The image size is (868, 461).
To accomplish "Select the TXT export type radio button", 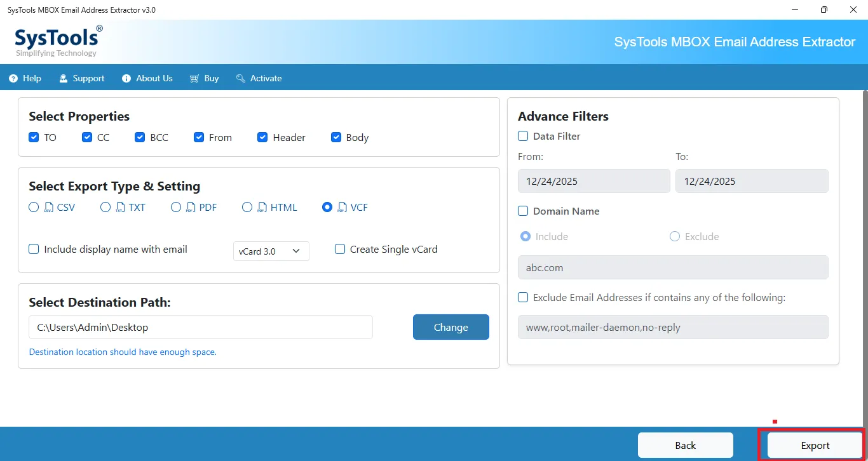I will tap(105, 207).
